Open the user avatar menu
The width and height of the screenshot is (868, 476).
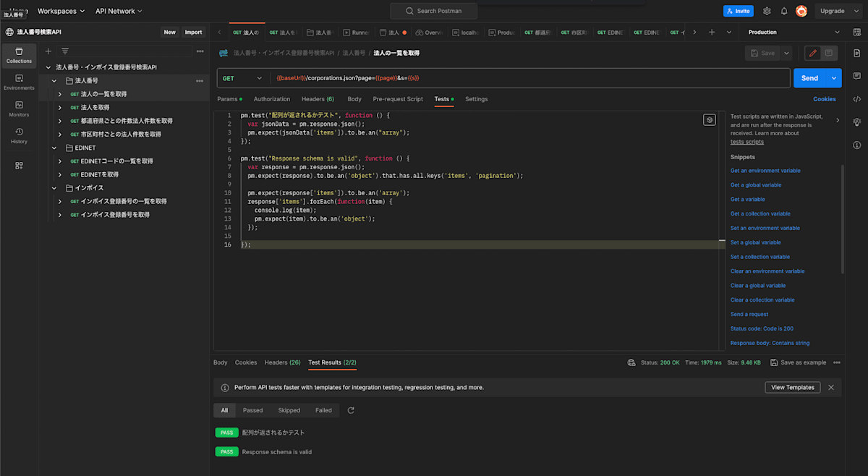[x=801, y=11]
